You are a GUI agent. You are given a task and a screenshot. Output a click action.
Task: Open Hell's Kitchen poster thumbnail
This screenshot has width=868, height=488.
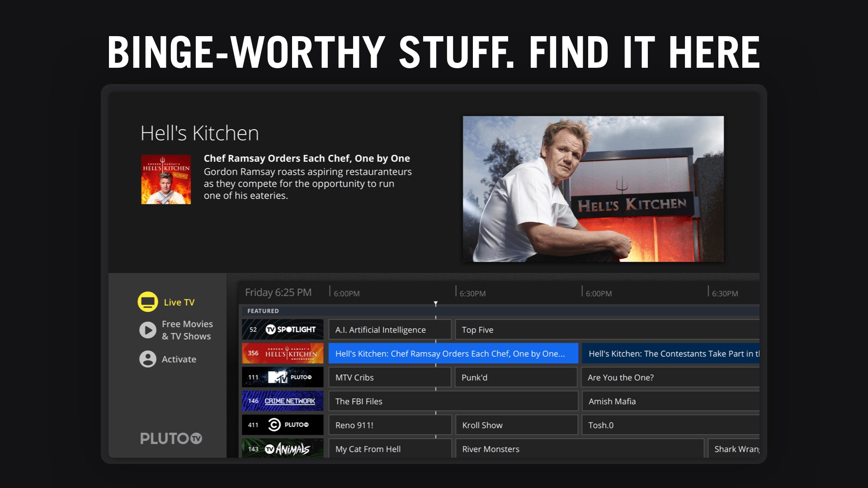[x=166, y=179]
